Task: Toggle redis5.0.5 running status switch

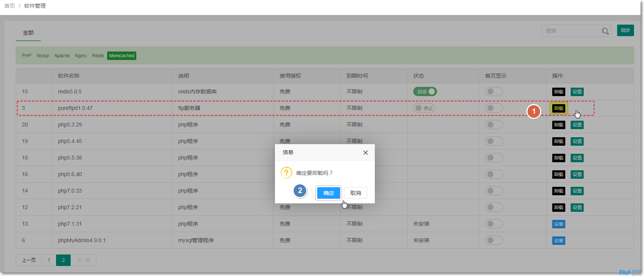Action: pos(425,91)
